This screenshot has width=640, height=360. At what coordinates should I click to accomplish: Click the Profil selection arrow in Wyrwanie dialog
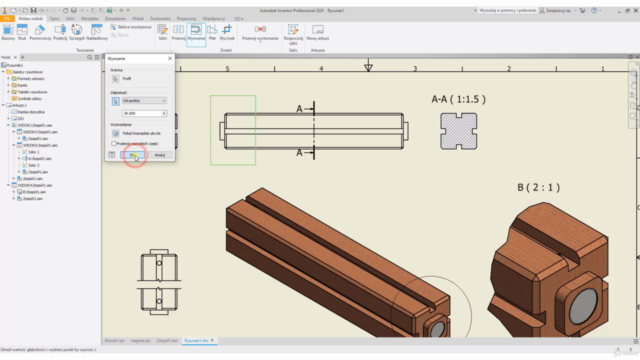(x=116, y=79)
